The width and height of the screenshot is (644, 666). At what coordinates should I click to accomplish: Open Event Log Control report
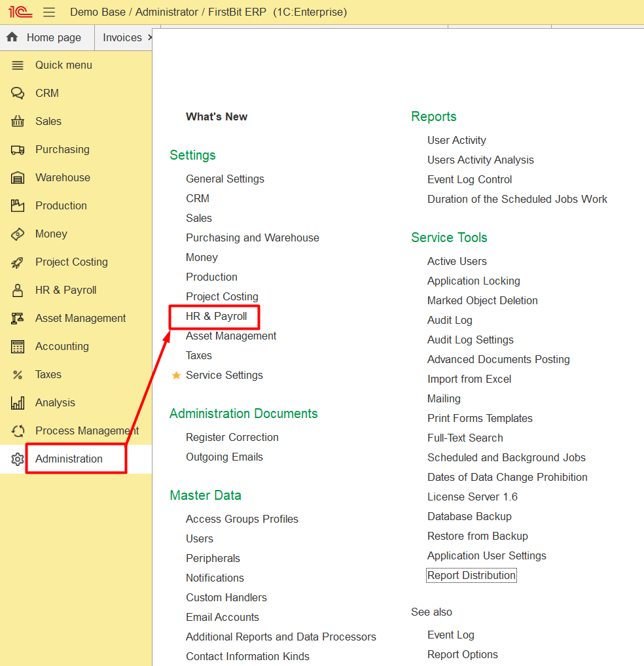[x=469, y=179]
